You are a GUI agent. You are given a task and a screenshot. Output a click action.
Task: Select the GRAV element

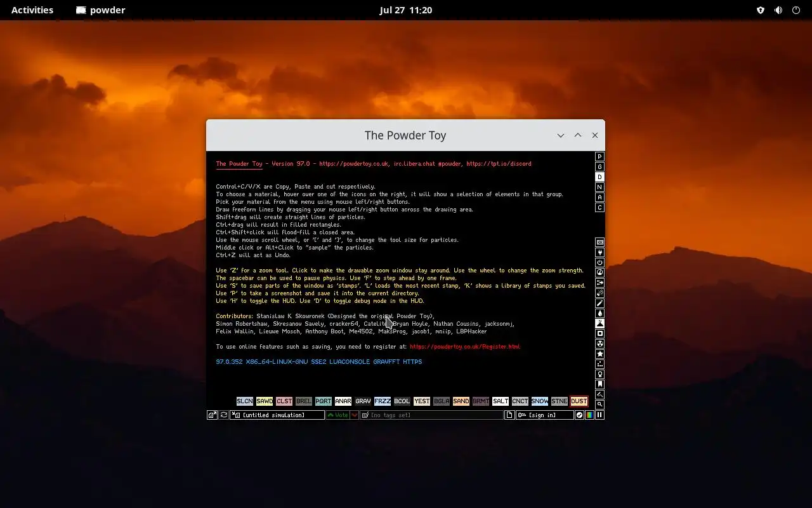[363, 401]
